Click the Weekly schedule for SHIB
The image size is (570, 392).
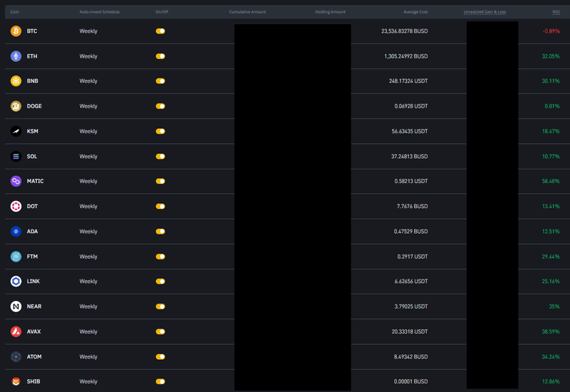(88, 381)
